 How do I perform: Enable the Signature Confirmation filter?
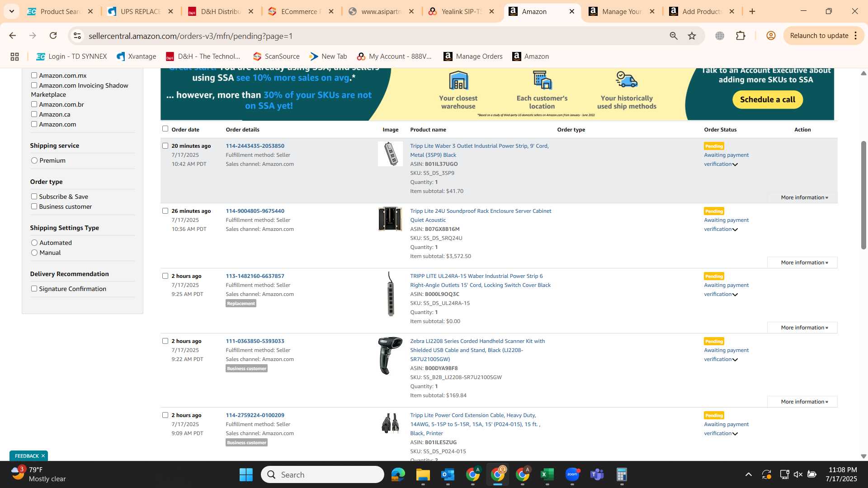(34, 289)
